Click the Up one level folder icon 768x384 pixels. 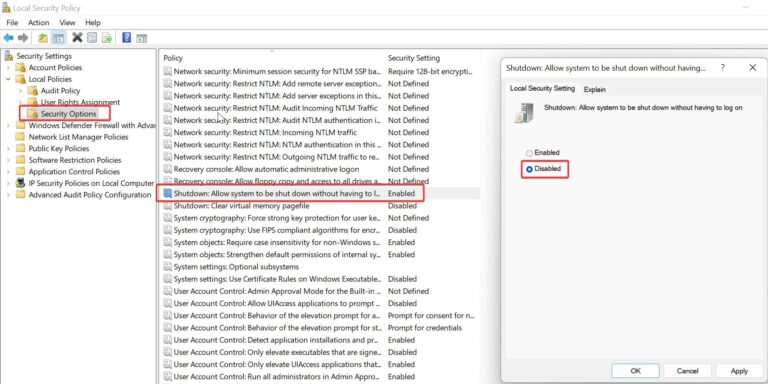pyautogui.click(x=43, y=38)
